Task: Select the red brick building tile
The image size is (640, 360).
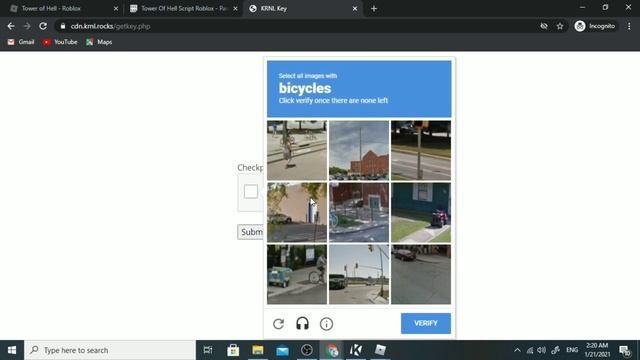Action: tap(359, 150)
